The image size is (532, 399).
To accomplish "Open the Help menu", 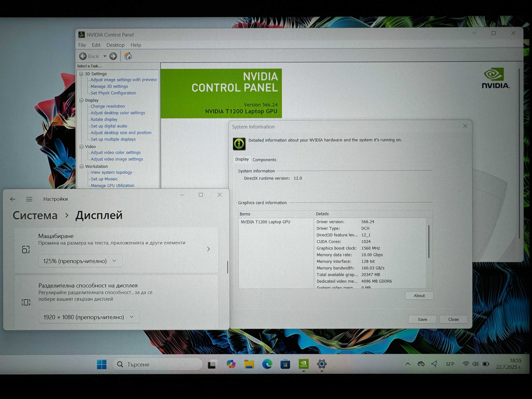I will (136, 45).
